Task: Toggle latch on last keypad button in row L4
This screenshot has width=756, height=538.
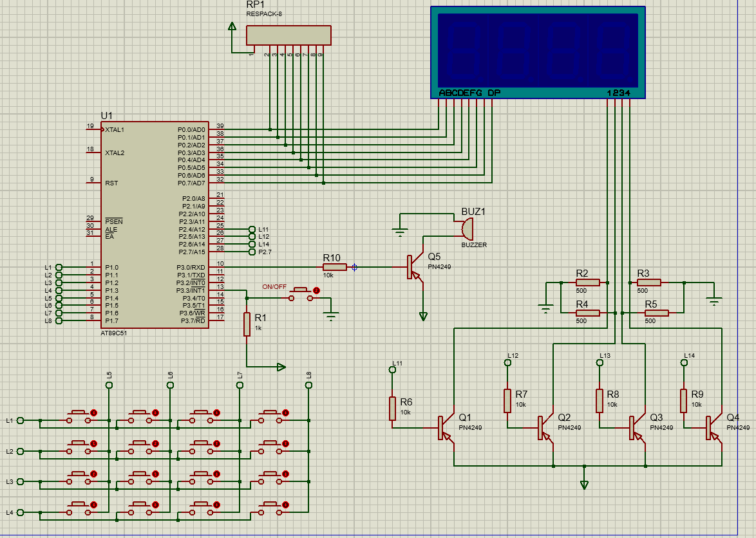Action: coord(285,505)
